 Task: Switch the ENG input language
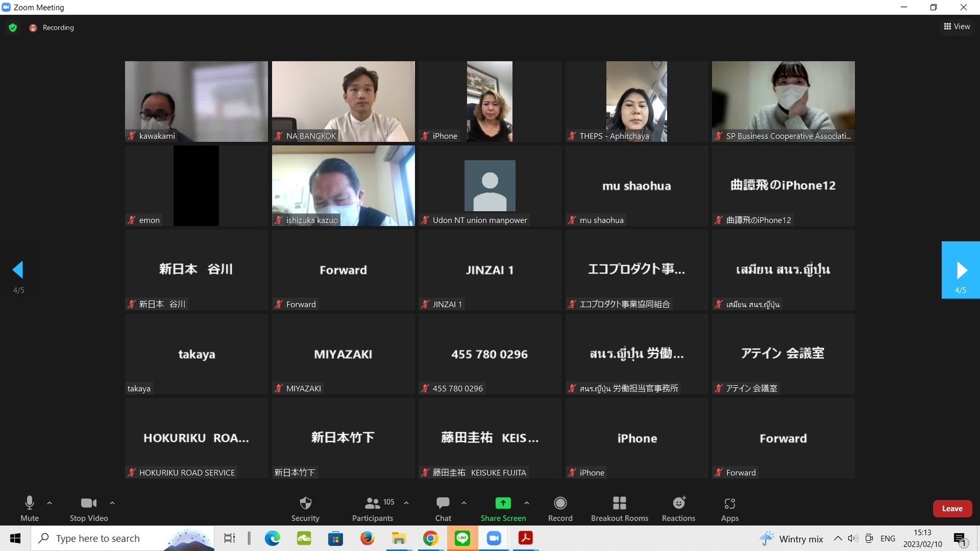coord(888,538)
